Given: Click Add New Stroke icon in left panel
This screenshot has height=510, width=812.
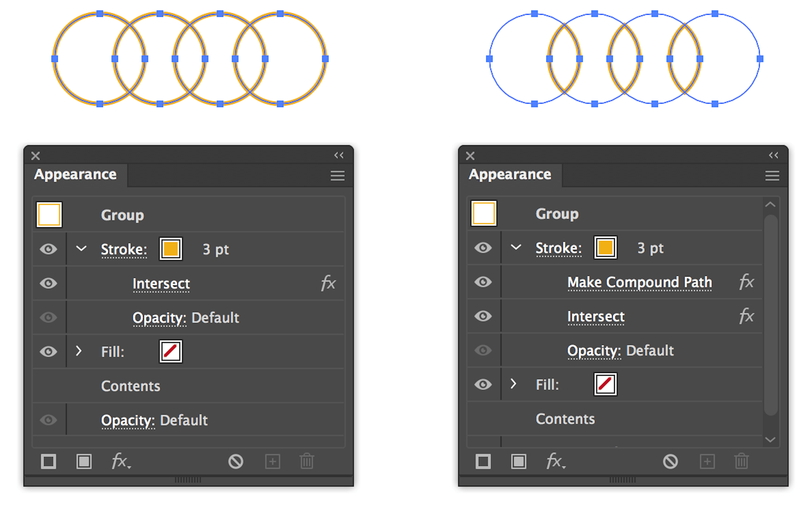Looking at the screenshot, I should click(x=49, y=461).
